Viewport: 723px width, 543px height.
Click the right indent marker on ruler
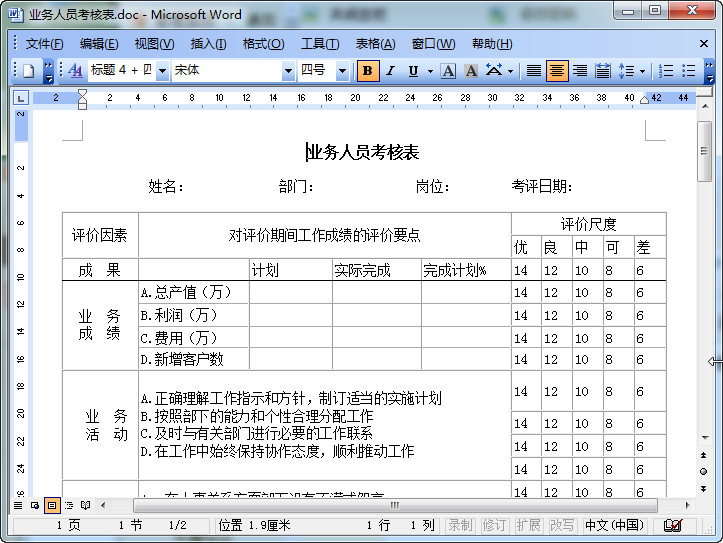(x=645, y=100)
